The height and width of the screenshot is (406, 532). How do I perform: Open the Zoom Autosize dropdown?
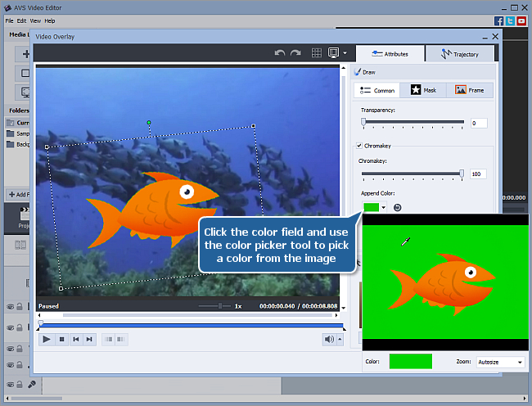coord(500,362)
